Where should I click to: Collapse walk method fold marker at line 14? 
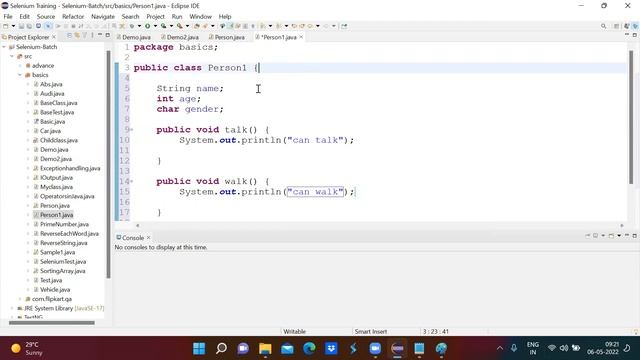[x=132, y=181]
